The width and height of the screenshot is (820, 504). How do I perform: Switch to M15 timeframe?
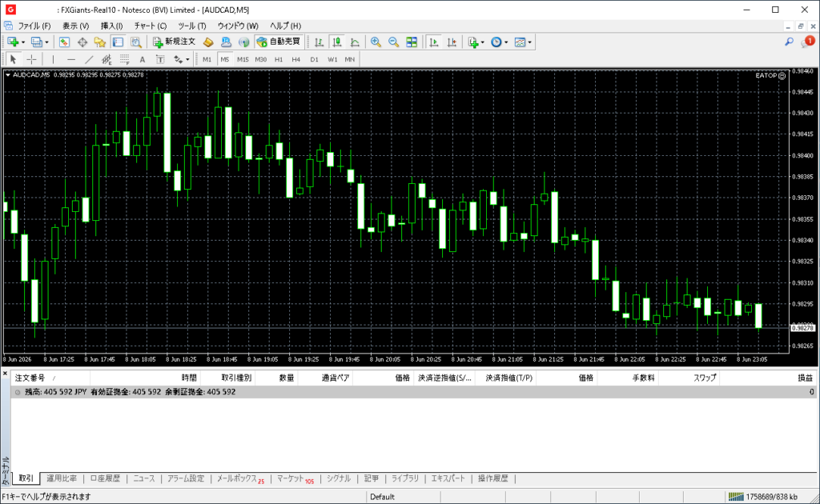pyautogui.click(x=243, y=59)
